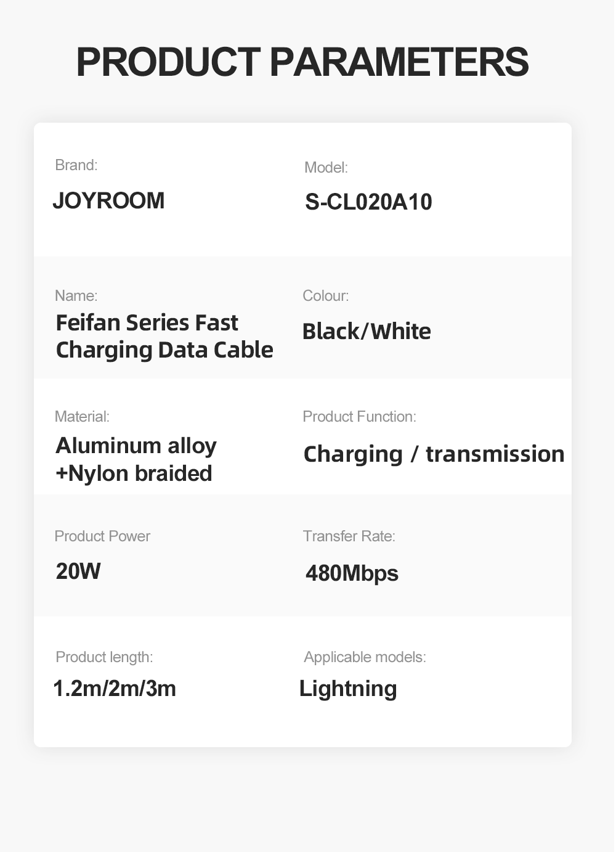
Task: Click the Name label
Action: [76, 296]
